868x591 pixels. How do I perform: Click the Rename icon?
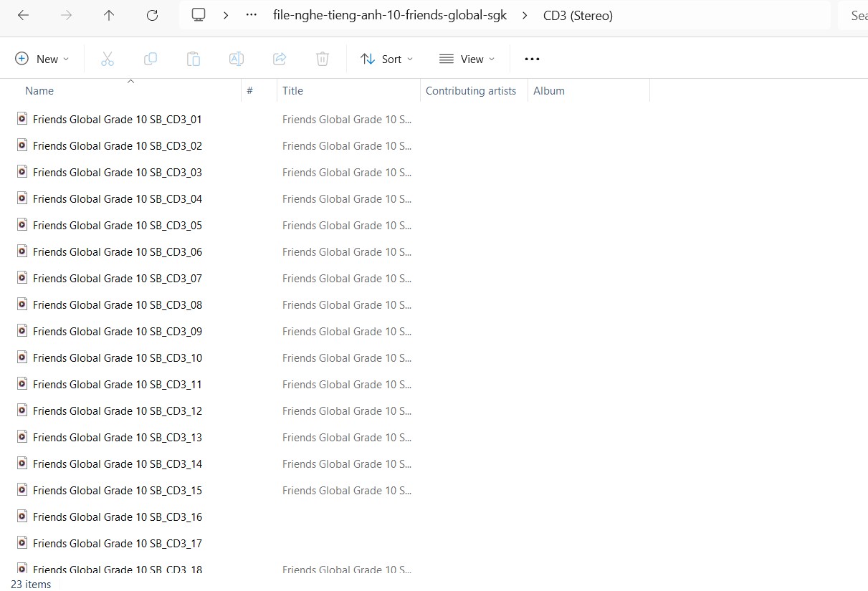coord(237,59)
